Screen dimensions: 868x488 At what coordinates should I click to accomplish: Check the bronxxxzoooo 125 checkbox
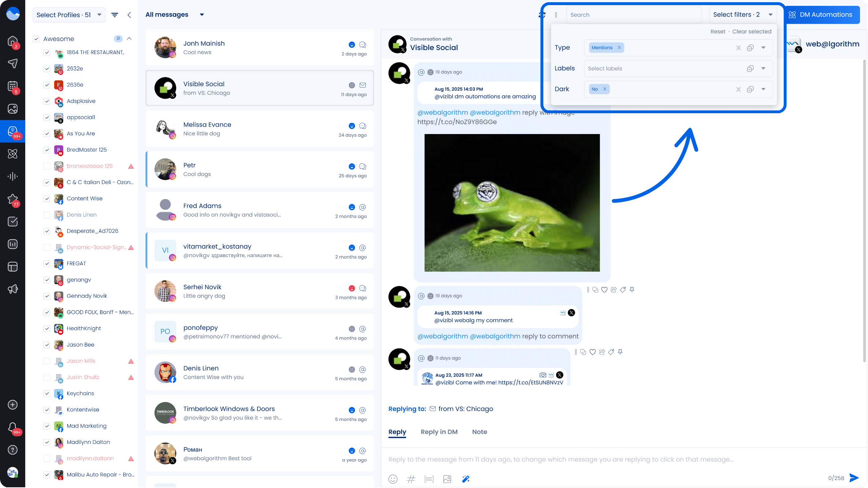tap(47, 166)
